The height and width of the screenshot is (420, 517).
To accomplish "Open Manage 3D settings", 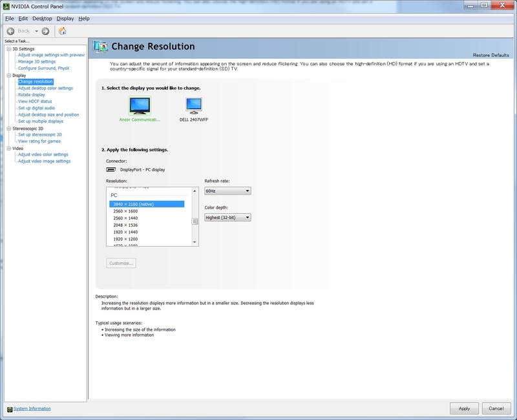I will (x=37, y=61).
